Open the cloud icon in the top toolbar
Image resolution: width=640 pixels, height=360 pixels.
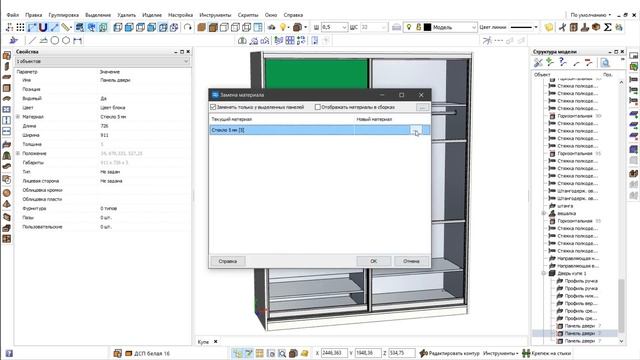point(271,27)
